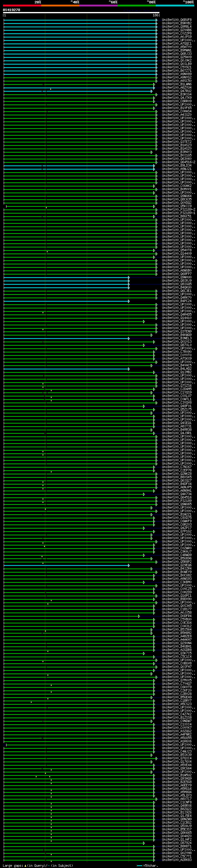Open hit UniRef100_Q8IRJ9
The image size is (197, 868).
(x=177, y=281)
